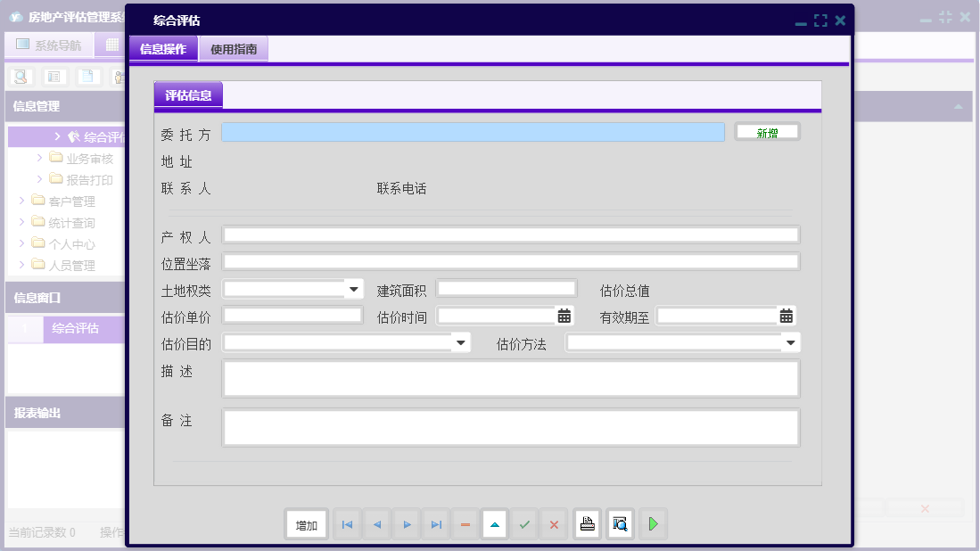The height and width of the screenshot is (551, 980).
Task: Open the 土地权类 dropdown
Action: point(354,288)
